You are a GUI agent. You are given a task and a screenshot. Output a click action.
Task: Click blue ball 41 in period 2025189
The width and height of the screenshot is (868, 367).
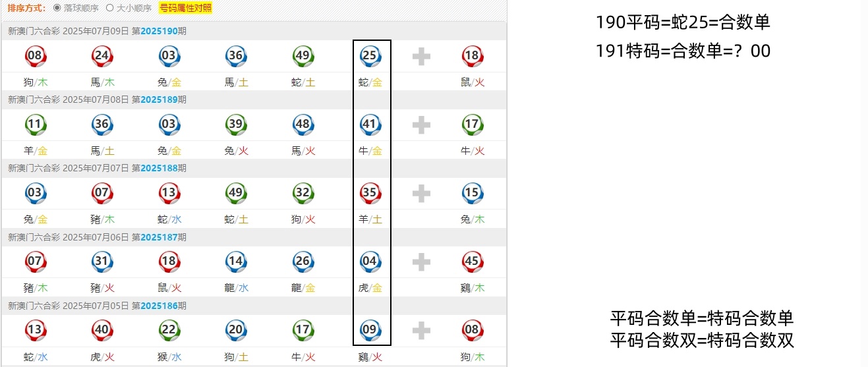(370, 125)
